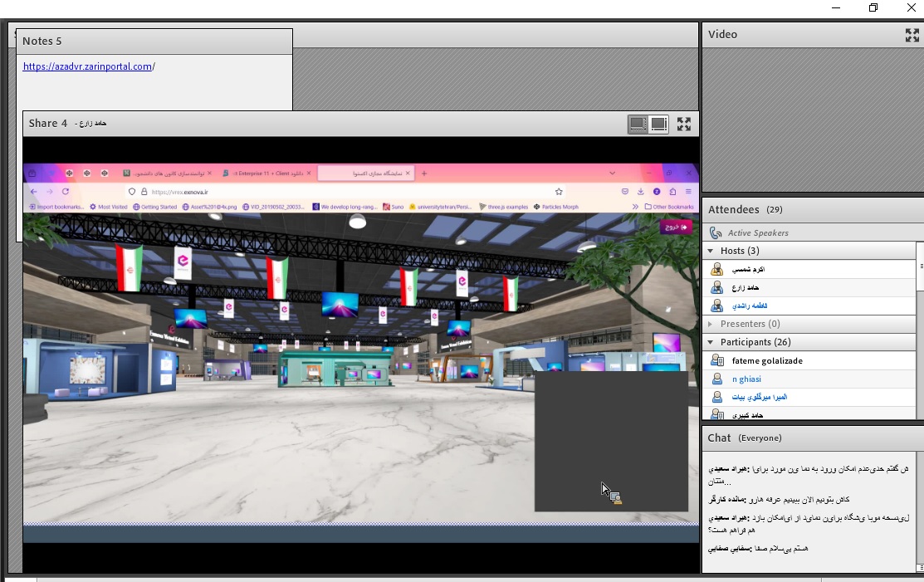Click the shared browser's back arrow
This screenshot has width=924, height=582.
coord(32,191)
